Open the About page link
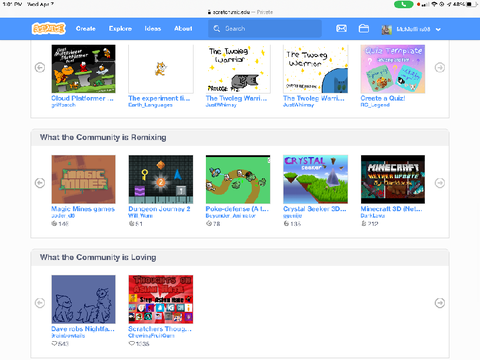Viewport: 480px width, 360px height. tap(183, 29)
